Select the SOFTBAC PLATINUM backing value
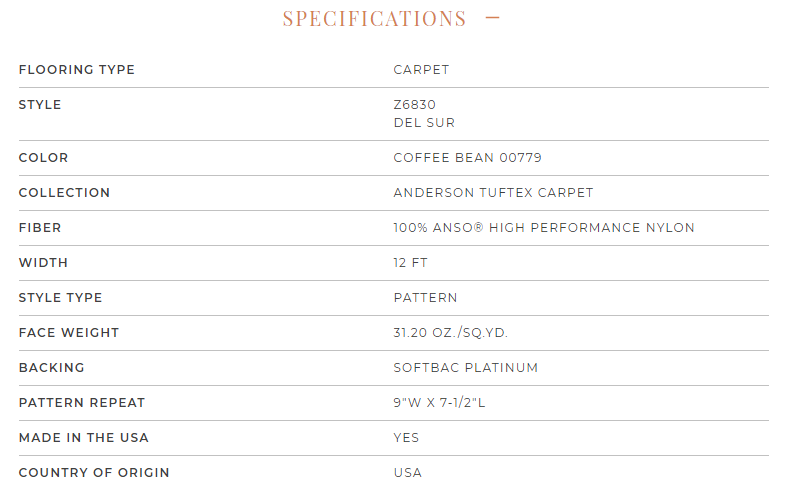 coord(465,368)
